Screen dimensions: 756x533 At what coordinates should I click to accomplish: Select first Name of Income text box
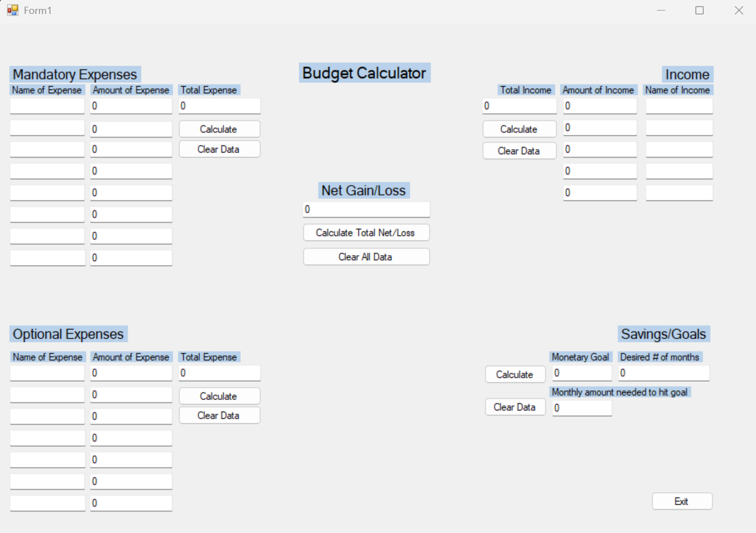click(679, 106)
